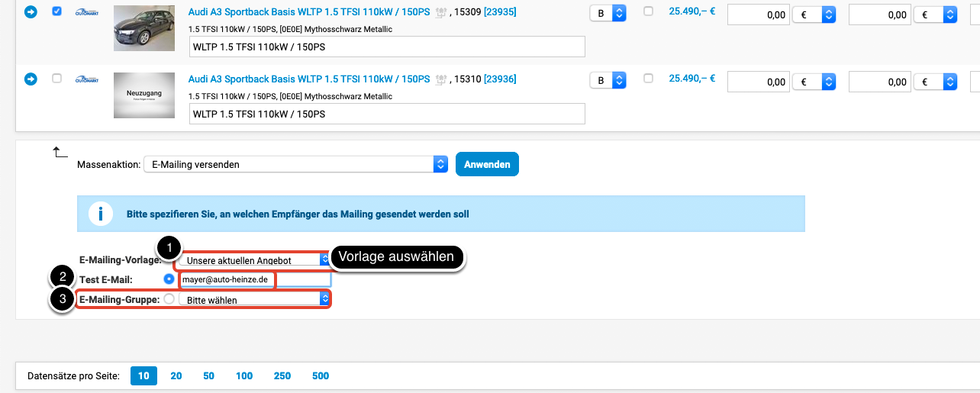Click the small grey icon before 15309
The width and height of the screenshot is (980, 393).
pos(440,13)
